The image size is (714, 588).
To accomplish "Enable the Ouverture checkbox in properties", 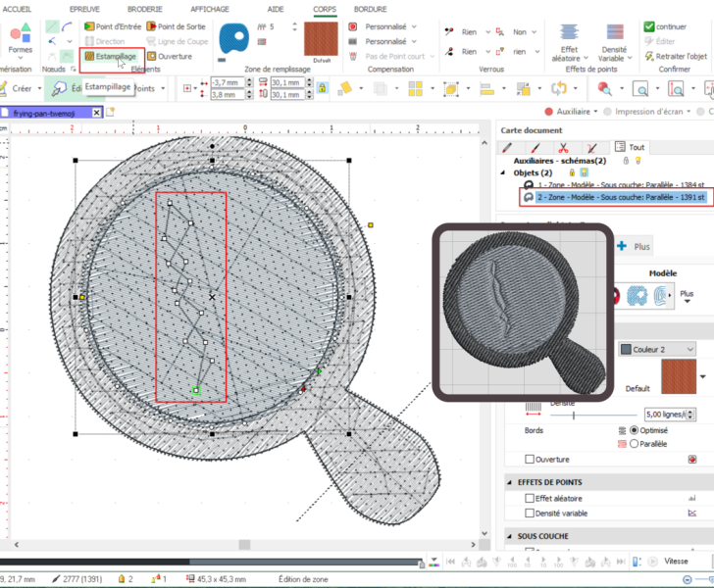I will pos(530,460).
